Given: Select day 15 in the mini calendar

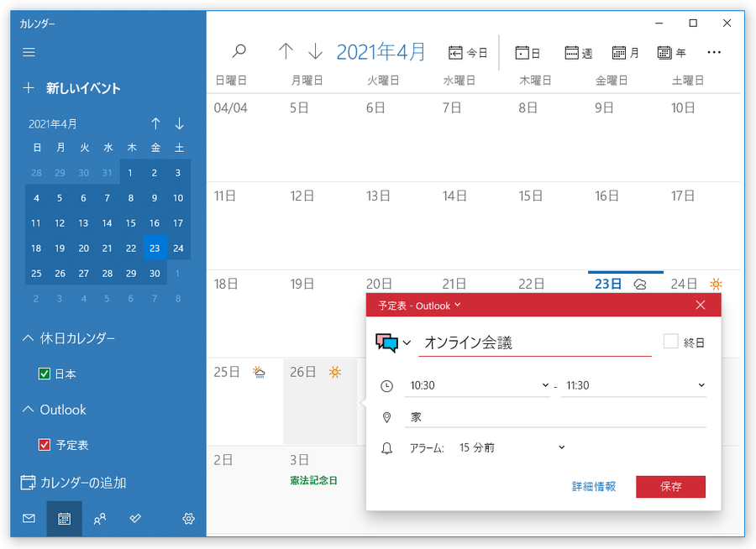Looking at the screenshot, I should pyautogui.click(x=131, y=223).
